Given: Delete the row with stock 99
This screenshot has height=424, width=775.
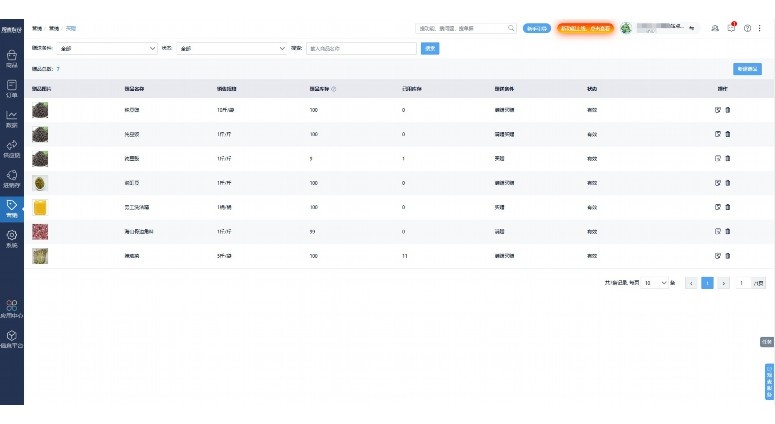Looking at the screenshot, I should click(x=728, y=231).
